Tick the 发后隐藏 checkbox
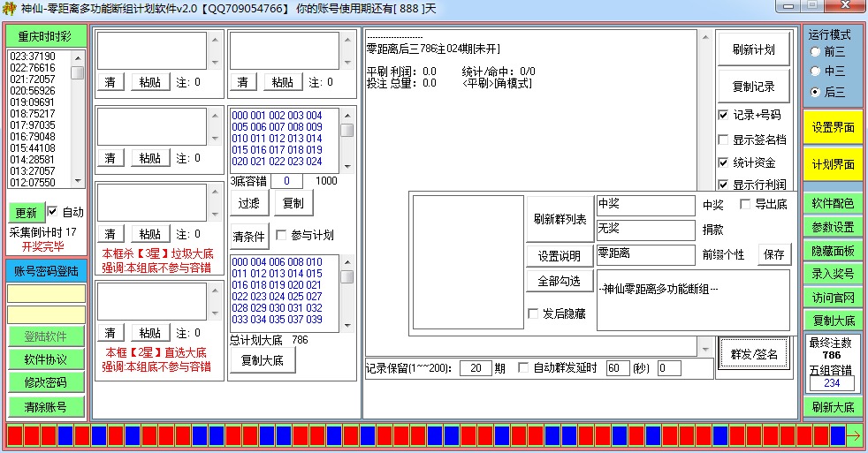Screen dimensions: 868x453 533,313
